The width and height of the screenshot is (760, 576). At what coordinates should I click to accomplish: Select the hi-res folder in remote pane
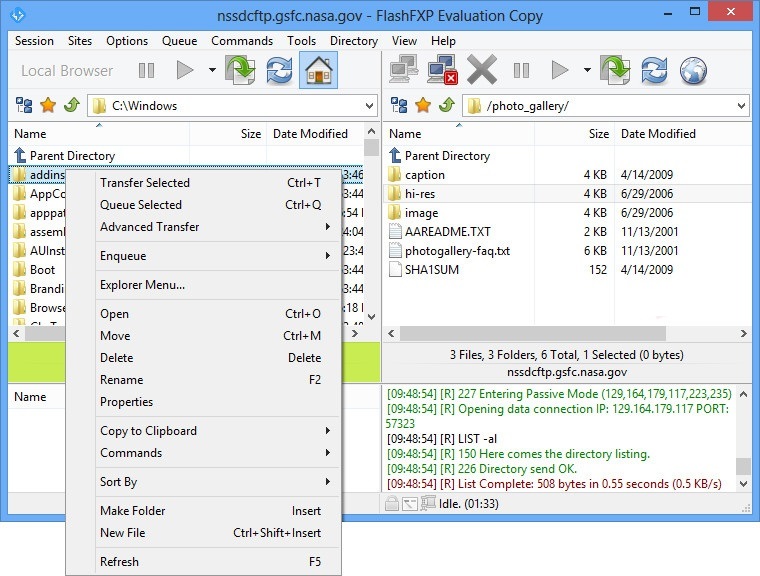click(567, 193)
